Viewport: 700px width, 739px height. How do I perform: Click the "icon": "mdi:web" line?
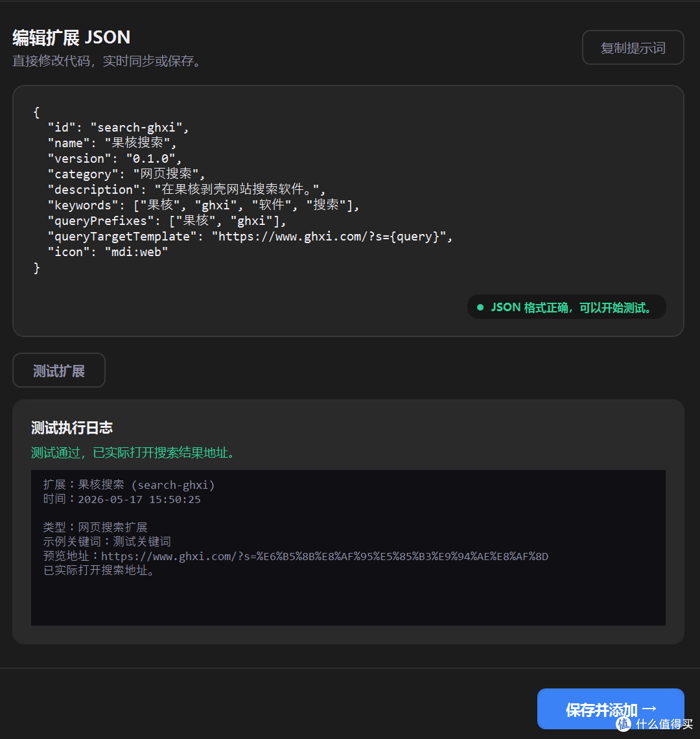[108, 252]
